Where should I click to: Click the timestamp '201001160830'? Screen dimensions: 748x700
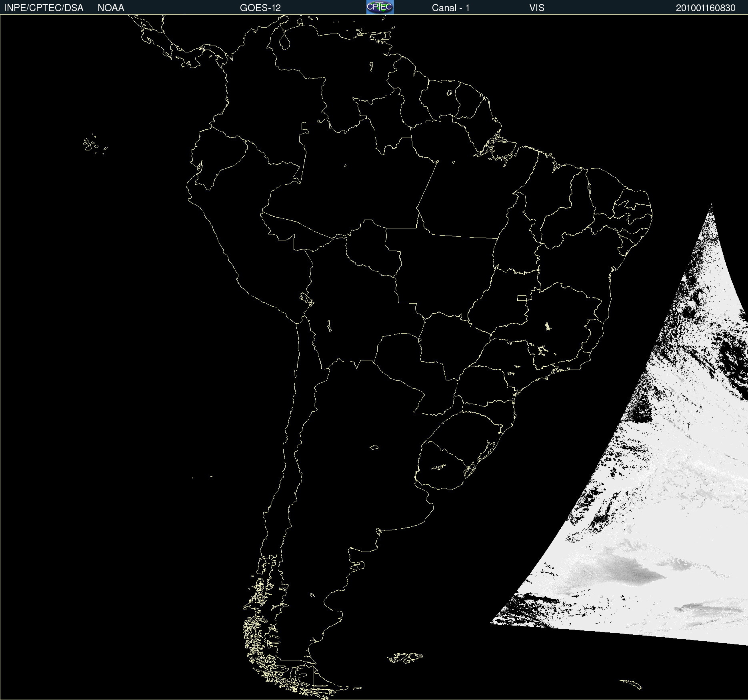706,8
